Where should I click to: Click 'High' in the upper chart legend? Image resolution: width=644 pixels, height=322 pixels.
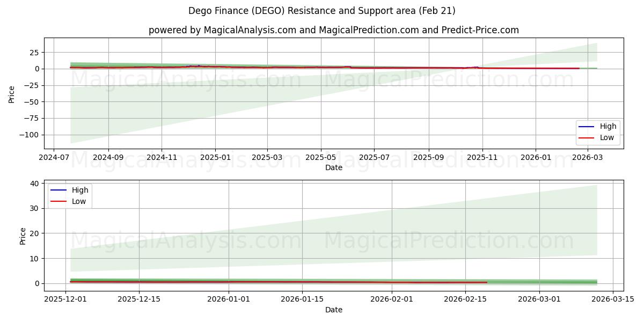pos(608,126)
